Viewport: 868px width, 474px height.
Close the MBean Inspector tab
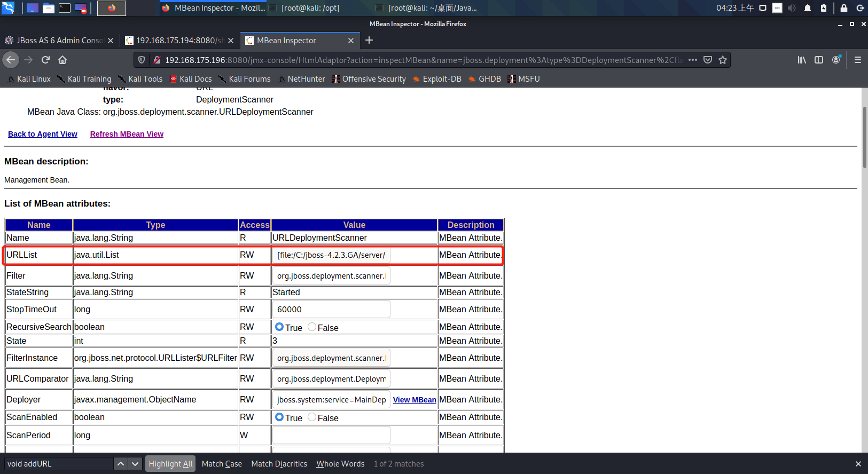[351, 41]
